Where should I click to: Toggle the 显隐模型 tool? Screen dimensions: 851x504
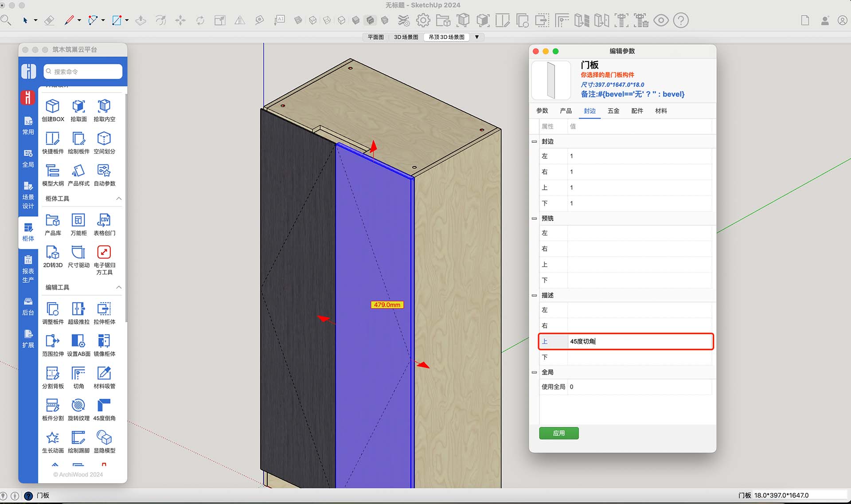pos(104,438)
